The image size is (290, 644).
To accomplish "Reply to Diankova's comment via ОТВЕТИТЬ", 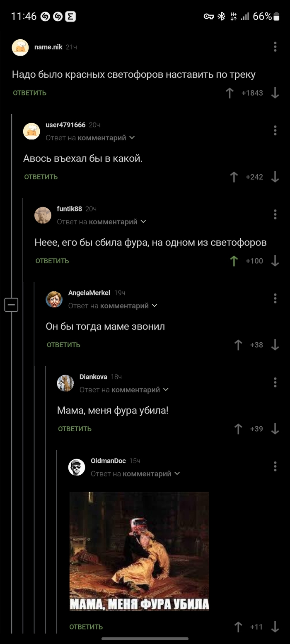I will point(74,429).
